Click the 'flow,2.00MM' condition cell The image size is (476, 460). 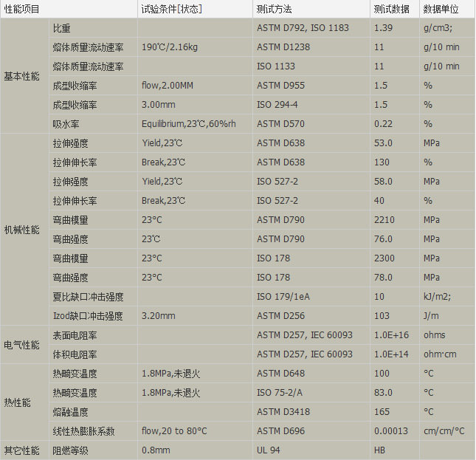click(195, 86)
